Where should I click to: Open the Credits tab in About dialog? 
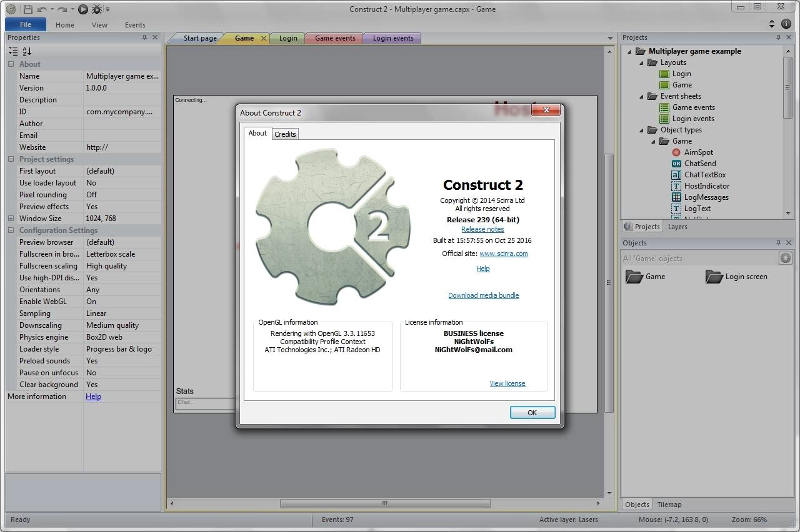[x=285, y=134]
